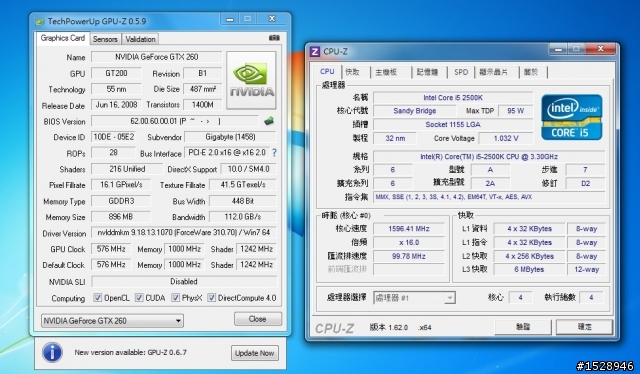Click the BIOS save chip icon
Image resolution: width=640 pixels, height=374 pixels.
(x=269, y=121)
